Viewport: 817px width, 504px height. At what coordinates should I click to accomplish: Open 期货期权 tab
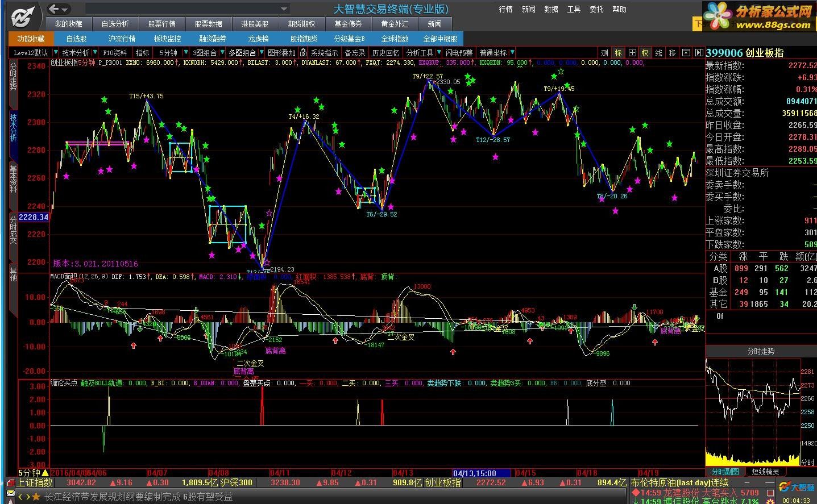pos(301,24)
